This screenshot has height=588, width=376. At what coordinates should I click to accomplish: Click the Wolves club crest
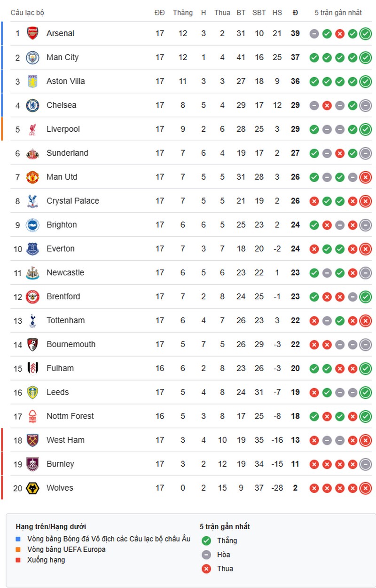(x=32, y=488)
